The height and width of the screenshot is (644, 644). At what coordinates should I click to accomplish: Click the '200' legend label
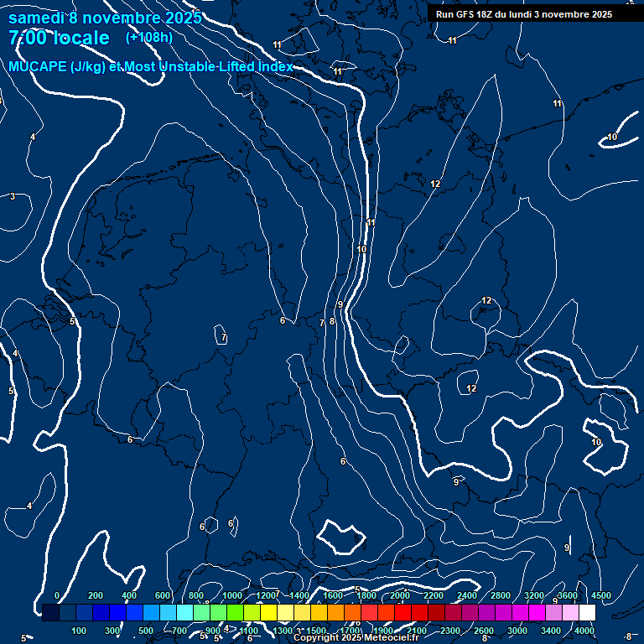tap(96, 595)
